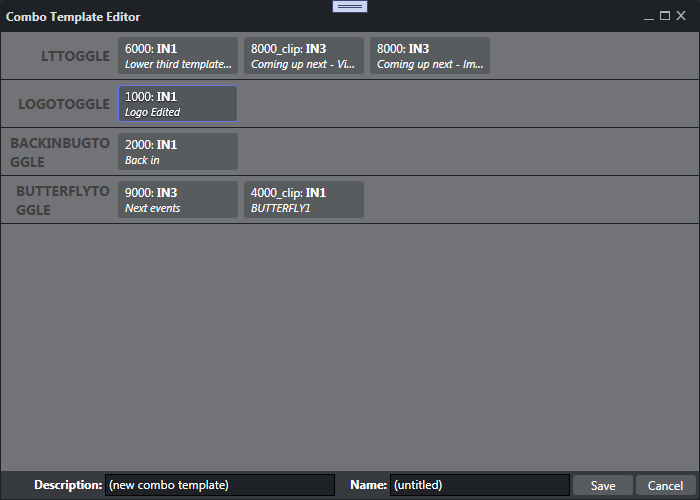Image resolution: width=700 pixels, height=500 pixels.
Task: Click the drag handle at top center
Action: tap(350, 6)
